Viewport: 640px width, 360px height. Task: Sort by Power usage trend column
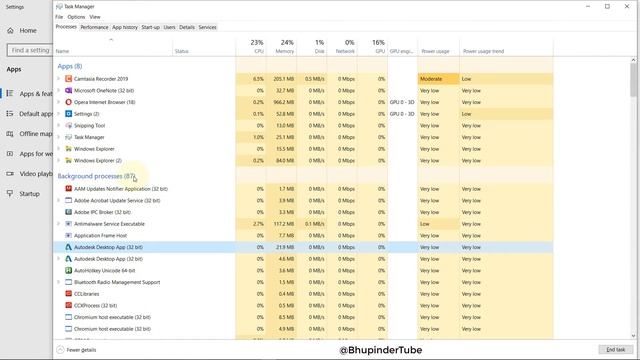point(506,46)
